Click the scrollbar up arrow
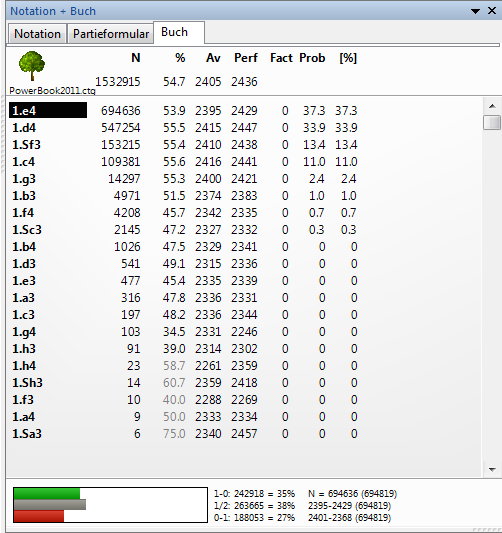Viewport: 502px width, 533px height. point(492,106)
